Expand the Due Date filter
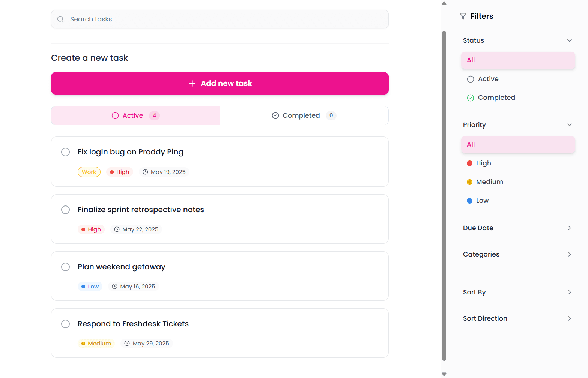The width and height of the screenshot is (588, 378). [518, 228]
